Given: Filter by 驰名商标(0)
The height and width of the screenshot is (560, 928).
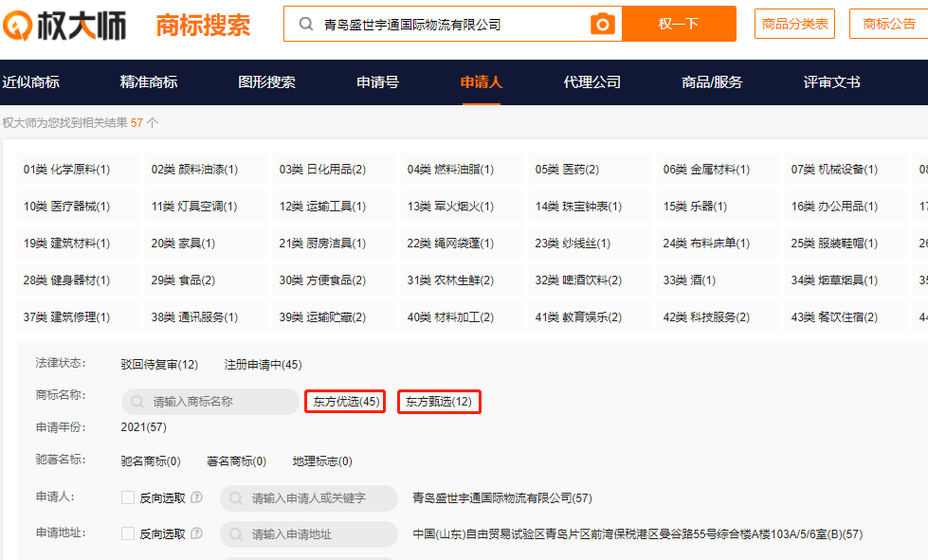Looking at the screenshot, I should click(151, 461).
